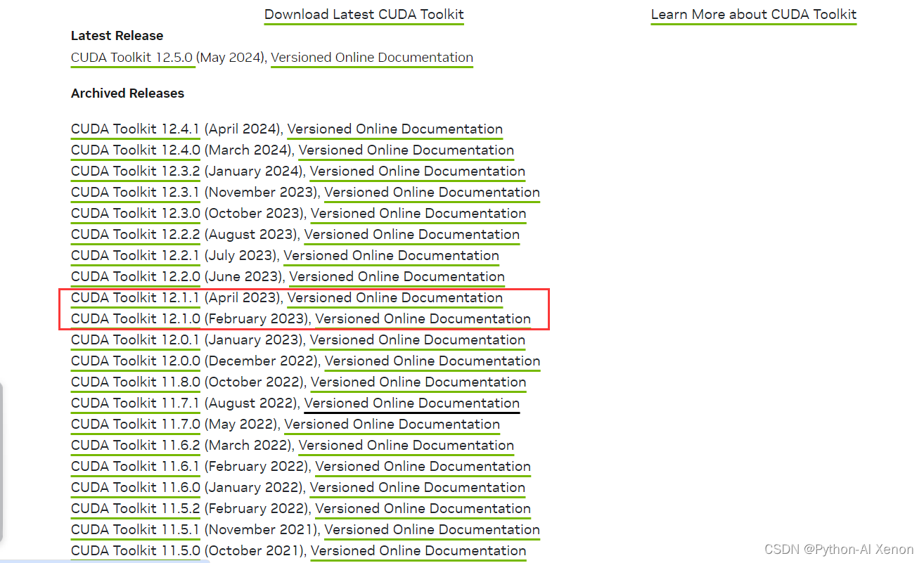
Task: Open Versioned Online Documentation for 11.5.2
Action: [x=423, y=509]
